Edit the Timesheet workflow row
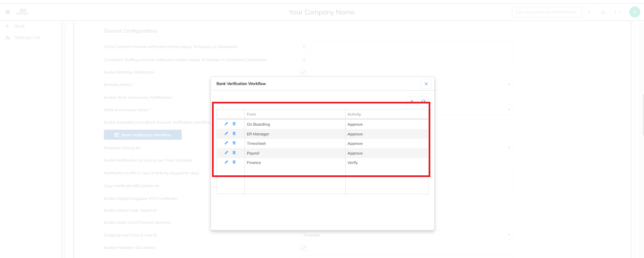644x258 pixels. click(x=226, y=143)
